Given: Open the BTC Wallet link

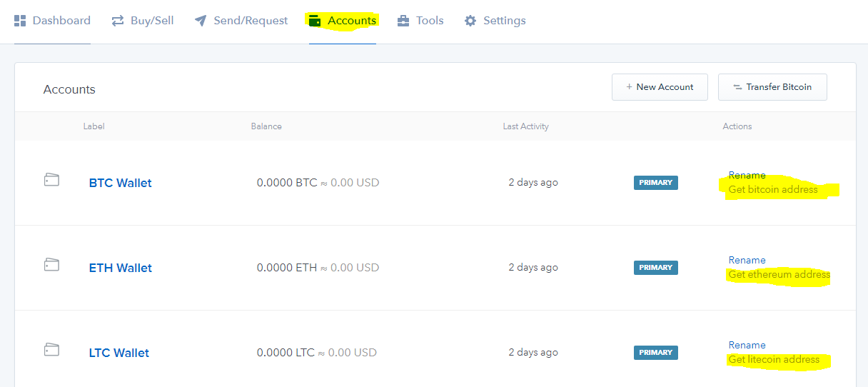Looking at the screenshot, I should coord(120,183).
